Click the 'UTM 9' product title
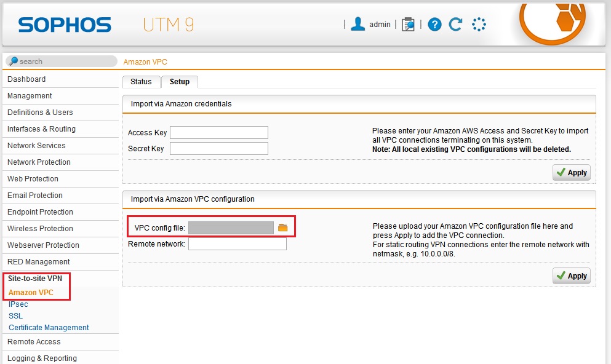The height and width of the screenshot is (364, 611). (169, 25)
